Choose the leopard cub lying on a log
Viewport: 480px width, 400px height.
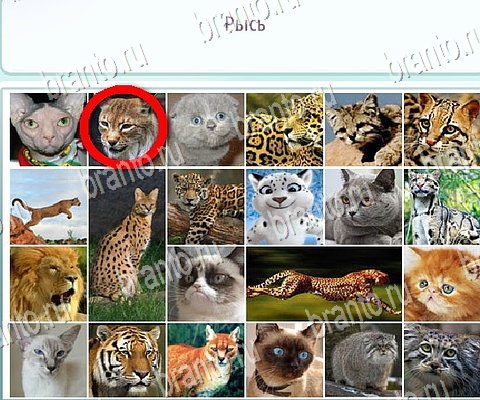[x=206, y=207]
